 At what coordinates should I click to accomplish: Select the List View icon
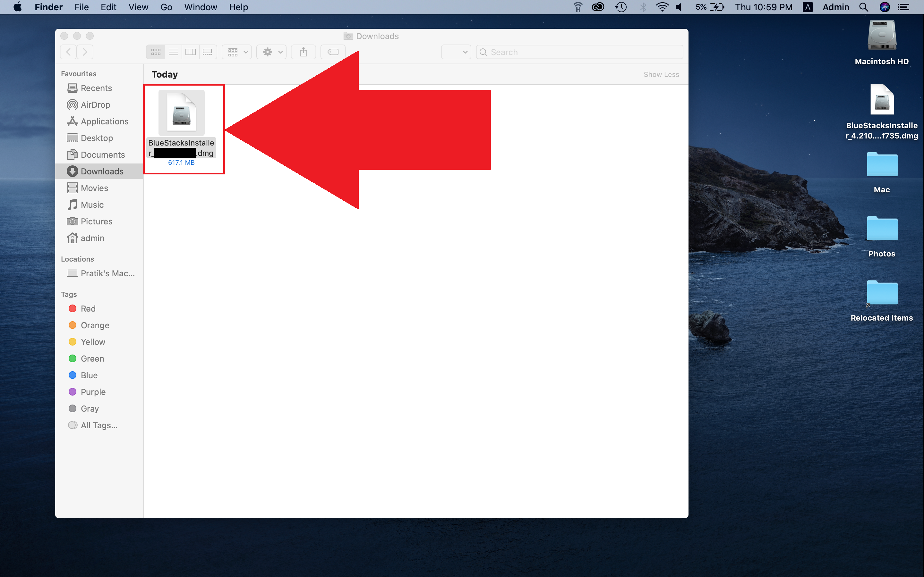[x=173, y=51]
